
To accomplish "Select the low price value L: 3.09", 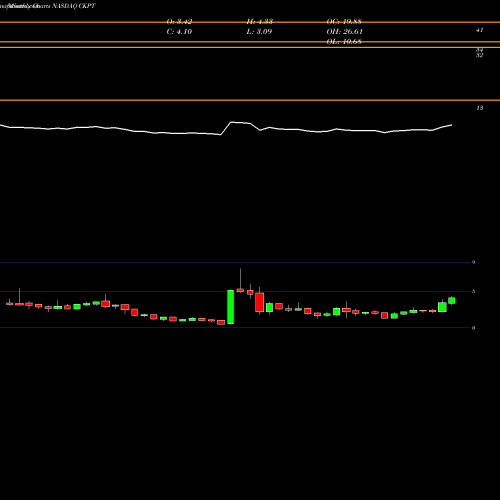I will click(x=259, y=32).
